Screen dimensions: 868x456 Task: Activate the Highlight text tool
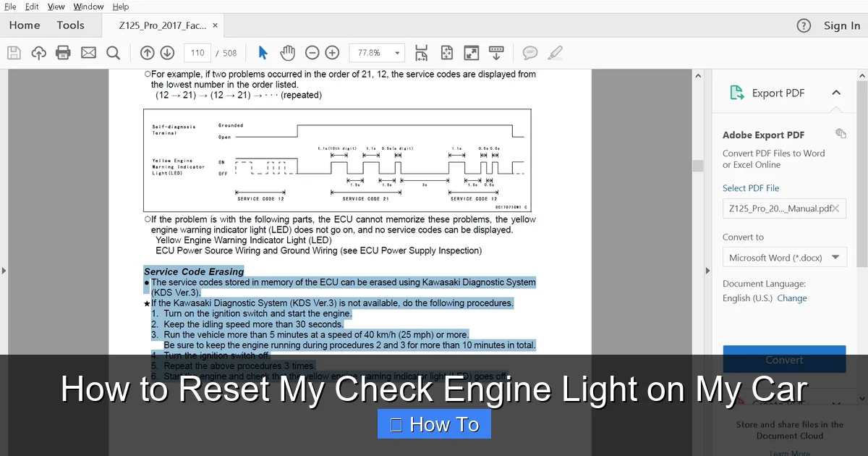(x=555, y=52)
